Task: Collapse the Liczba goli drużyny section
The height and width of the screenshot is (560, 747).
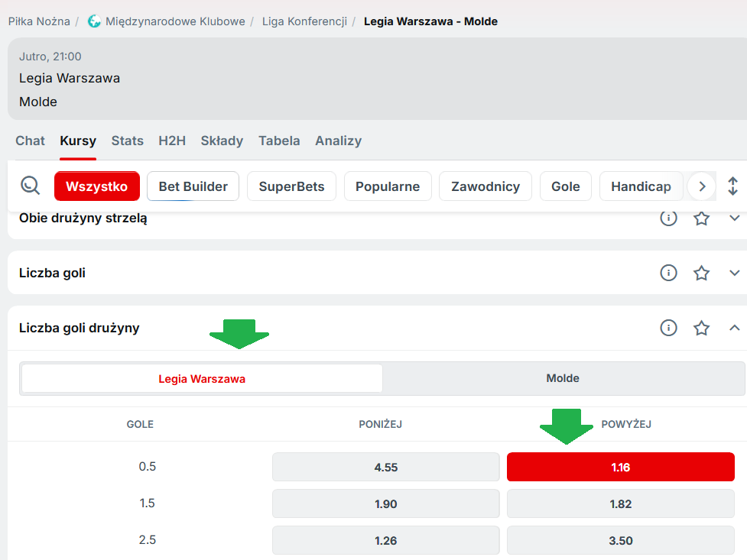Action: [x=734, y=328]
